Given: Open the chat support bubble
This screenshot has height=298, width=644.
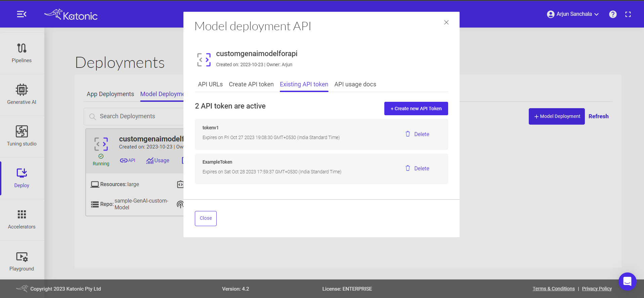Looking at the screenshot, I should point(627,281).
